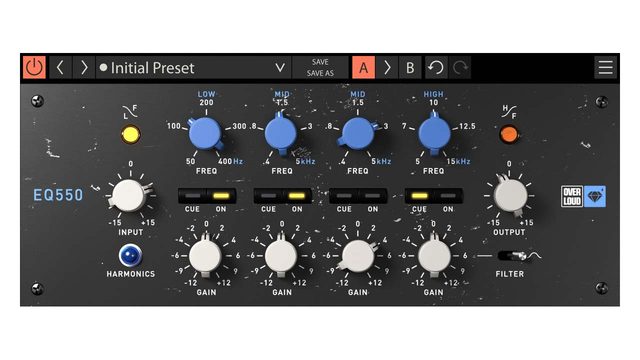The width and height of the screenshot is (640, 360).
Task: Click SAVE preset button
Action: 320,62
